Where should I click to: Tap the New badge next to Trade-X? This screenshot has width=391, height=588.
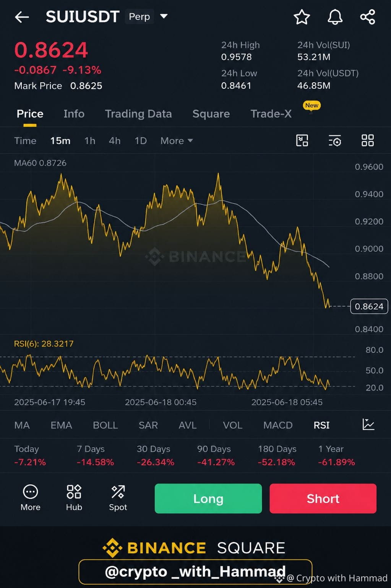pos(312,106)
